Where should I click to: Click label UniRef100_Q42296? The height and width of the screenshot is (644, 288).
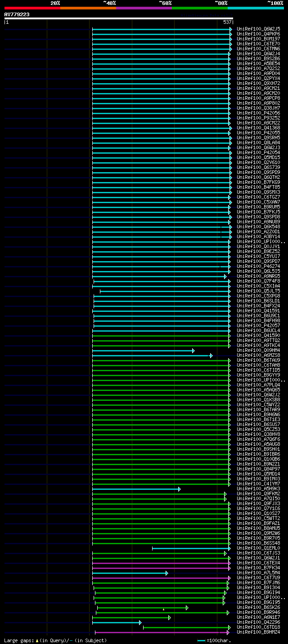(258, 622)
